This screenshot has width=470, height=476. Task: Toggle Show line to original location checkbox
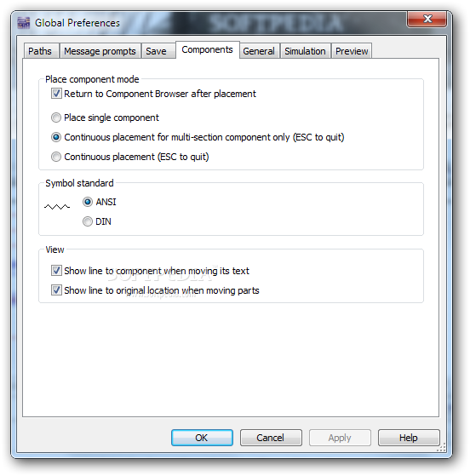56,290
